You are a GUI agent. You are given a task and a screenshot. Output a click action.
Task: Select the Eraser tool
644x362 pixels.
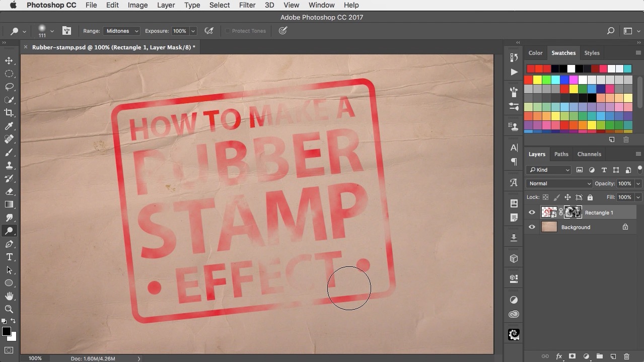(9, 191)
